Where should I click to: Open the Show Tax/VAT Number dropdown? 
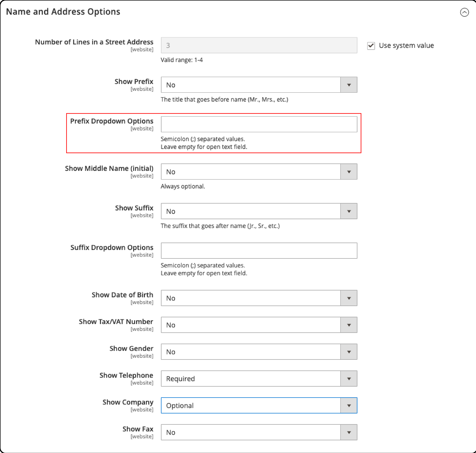point(259,325)
